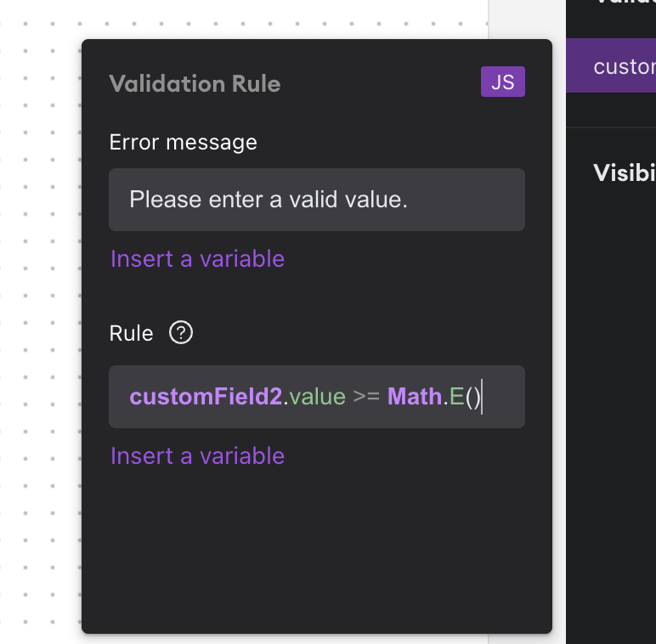Screen dimensions: 656x644
Task: Click Insert a variable under Error message
Action: coord(197,259)
